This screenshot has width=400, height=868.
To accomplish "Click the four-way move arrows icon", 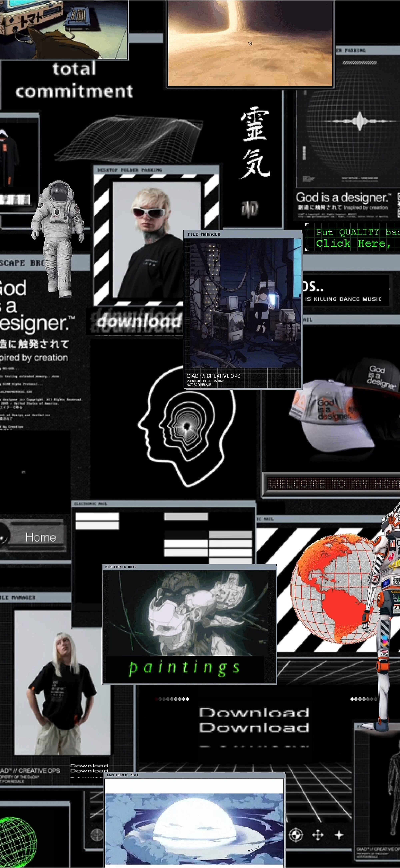I will click(x=318, y=835).
